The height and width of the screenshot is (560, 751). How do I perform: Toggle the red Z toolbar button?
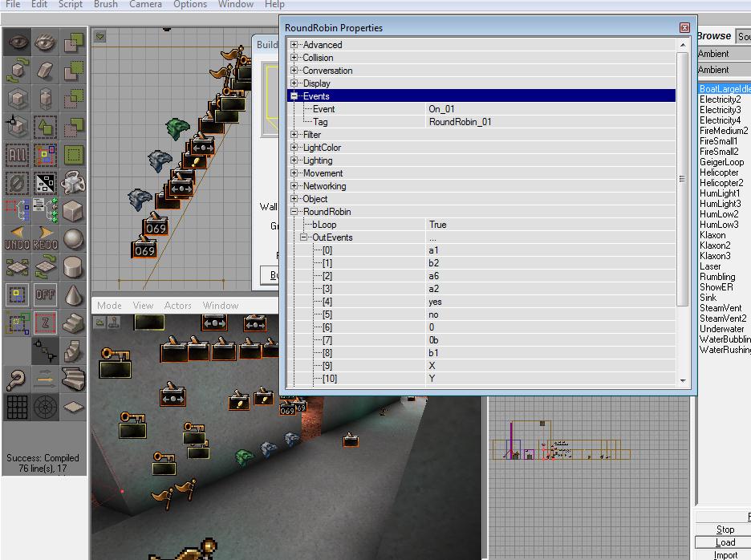pyautogui.click(x=45, y=323)
